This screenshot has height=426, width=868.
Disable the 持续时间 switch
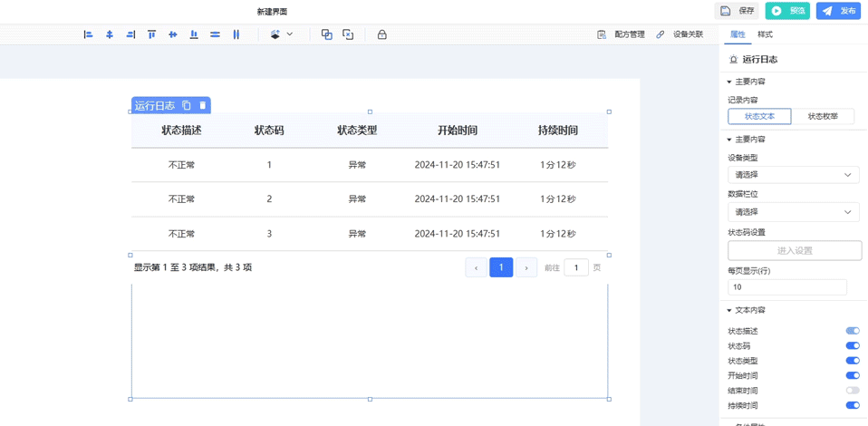[852, 405]
